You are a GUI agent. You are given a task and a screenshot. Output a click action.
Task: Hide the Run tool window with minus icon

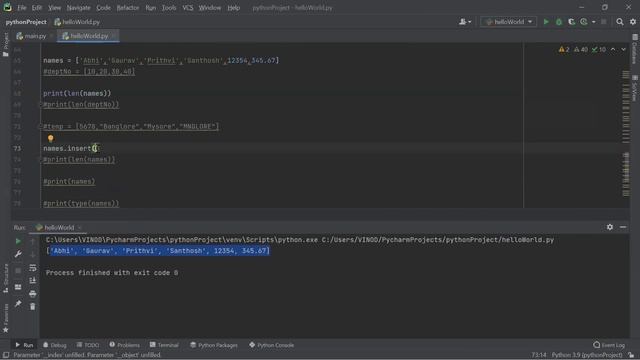click(623, 227)
